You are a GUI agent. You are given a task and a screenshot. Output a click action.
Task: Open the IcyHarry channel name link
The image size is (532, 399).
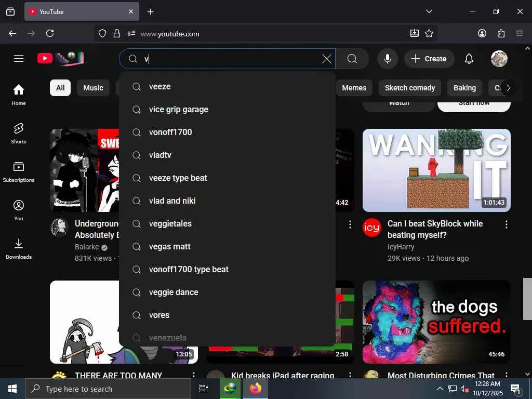(x=401, y=247)
